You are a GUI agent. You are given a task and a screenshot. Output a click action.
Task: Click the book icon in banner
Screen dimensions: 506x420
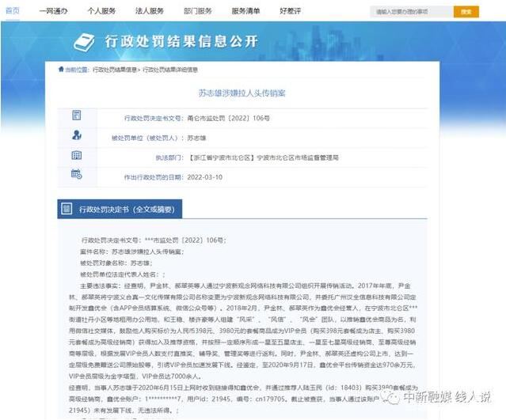coord(84,43)
